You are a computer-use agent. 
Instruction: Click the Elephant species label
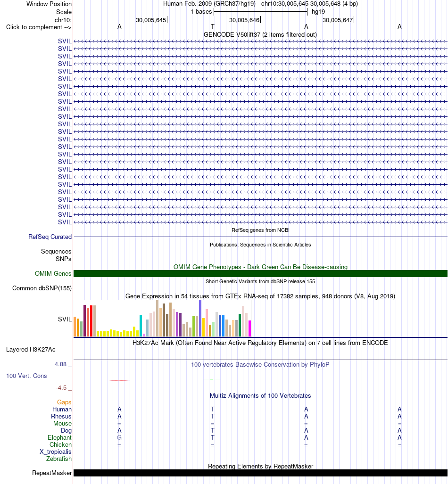(59, 438)
